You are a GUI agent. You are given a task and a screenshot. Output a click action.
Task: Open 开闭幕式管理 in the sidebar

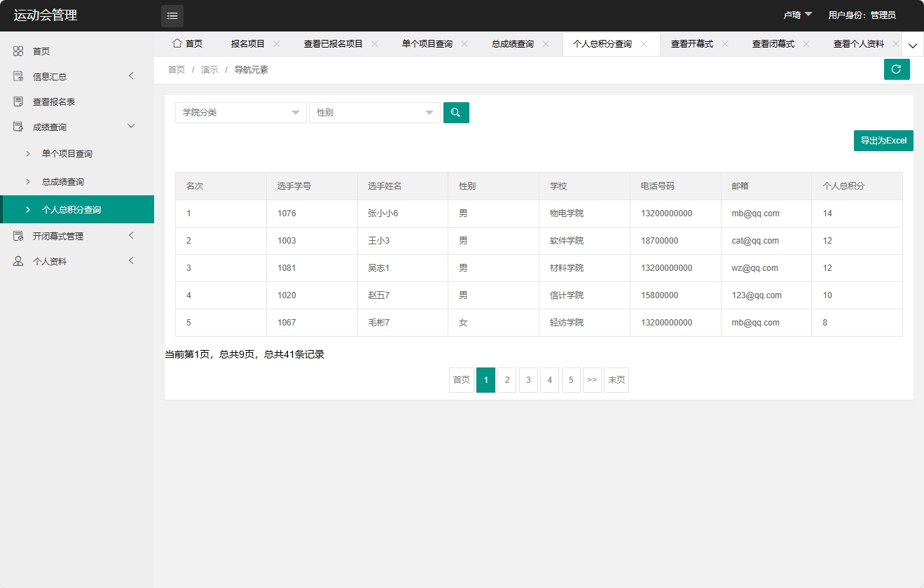[x=55, y=236]
